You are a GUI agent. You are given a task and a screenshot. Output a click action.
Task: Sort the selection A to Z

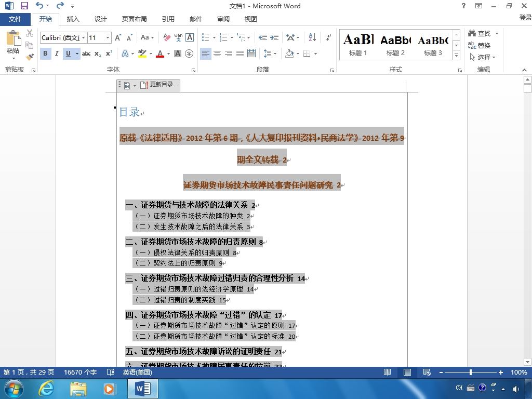[312, 37]
